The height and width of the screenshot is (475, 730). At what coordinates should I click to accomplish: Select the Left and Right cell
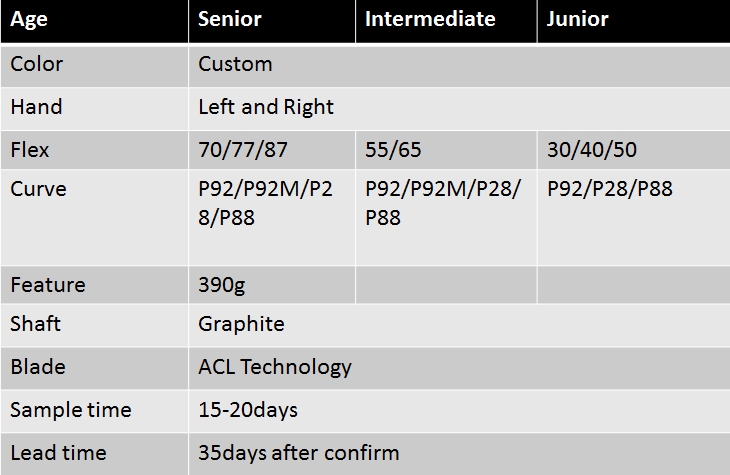pyautogui.click(x=459, y=109)
